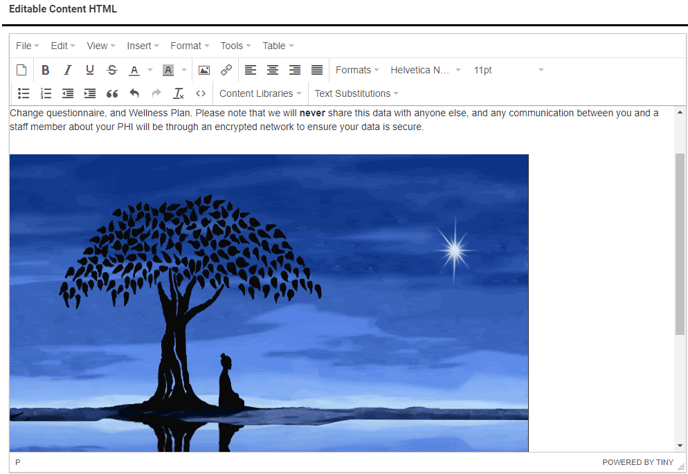Open the Helvetica font family dropdown
This screenshot has width=688, height=474.
pyautogui.click(x=425, y=70)
